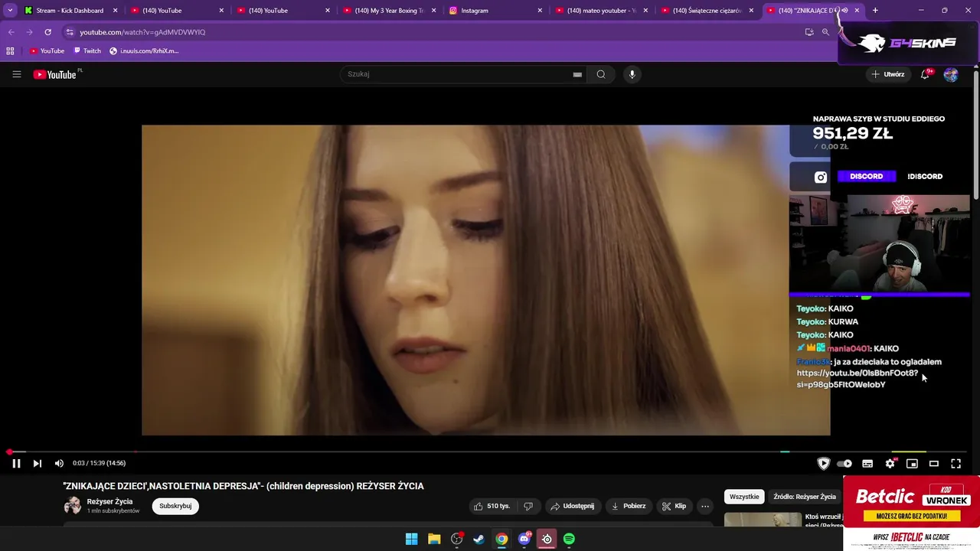Switch to miniplayer mode
The image size is (980, 551).
(x=912, y=463)
